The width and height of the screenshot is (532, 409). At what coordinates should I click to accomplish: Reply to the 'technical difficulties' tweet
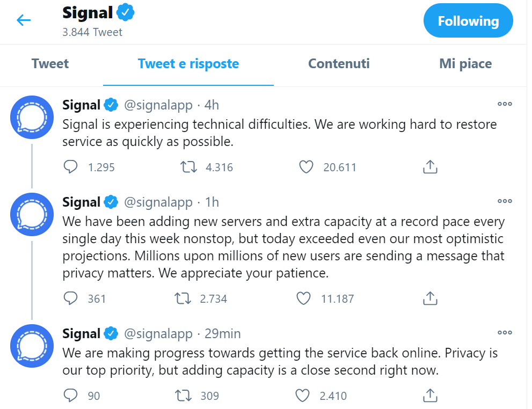point(71,167)
